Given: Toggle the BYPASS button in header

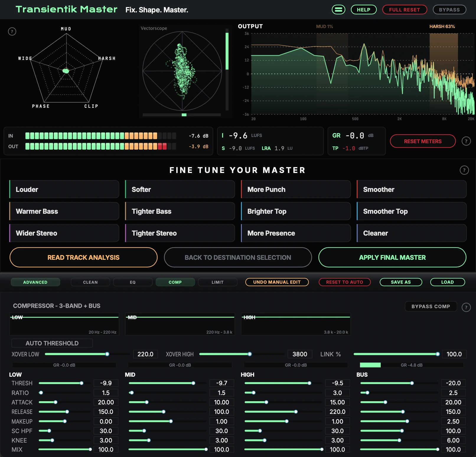Looking at the screenshot, I should (449, 10).
